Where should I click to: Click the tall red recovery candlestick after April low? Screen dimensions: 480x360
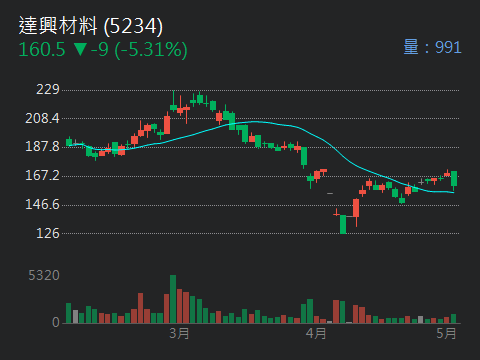(356, 208)
